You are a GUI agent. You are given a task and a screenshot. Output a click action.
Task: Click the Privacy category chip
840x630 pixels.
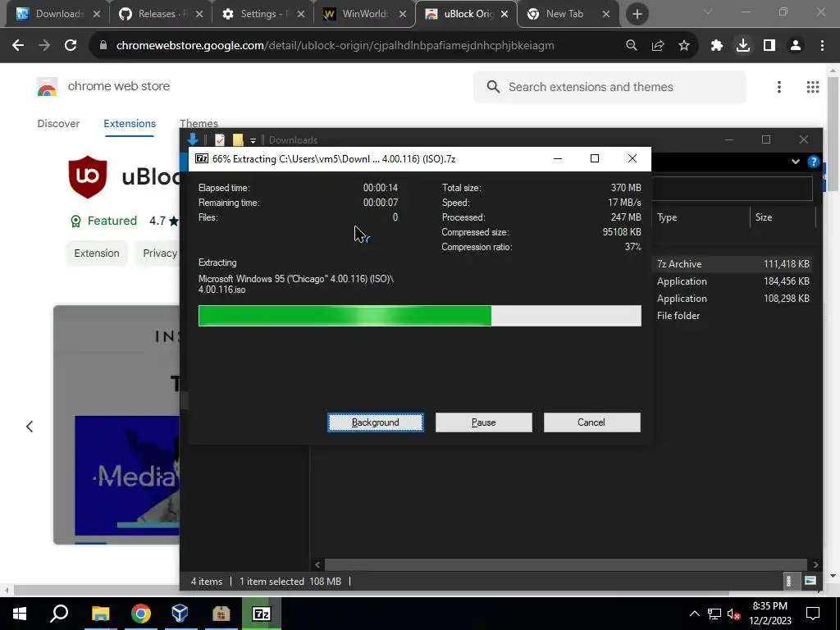pyautogui.click(x=158, y=253)
